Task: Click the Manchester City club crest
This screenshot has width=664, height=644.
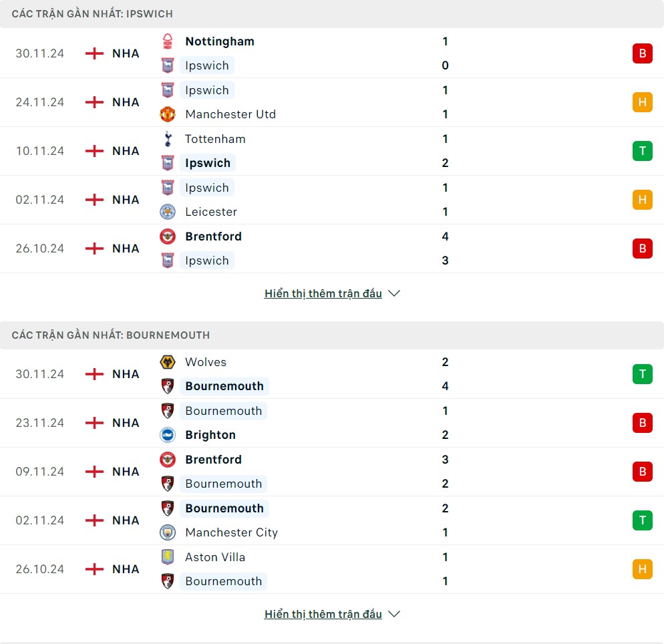Action: pyautogui.click(x=168, y=532)
